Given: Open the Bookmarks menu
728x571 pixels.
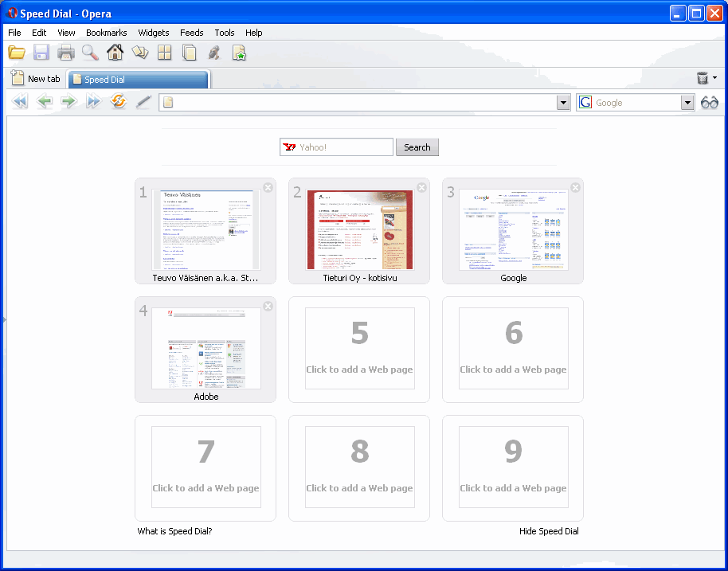Looking at the screenshot, I should point(106,33).
